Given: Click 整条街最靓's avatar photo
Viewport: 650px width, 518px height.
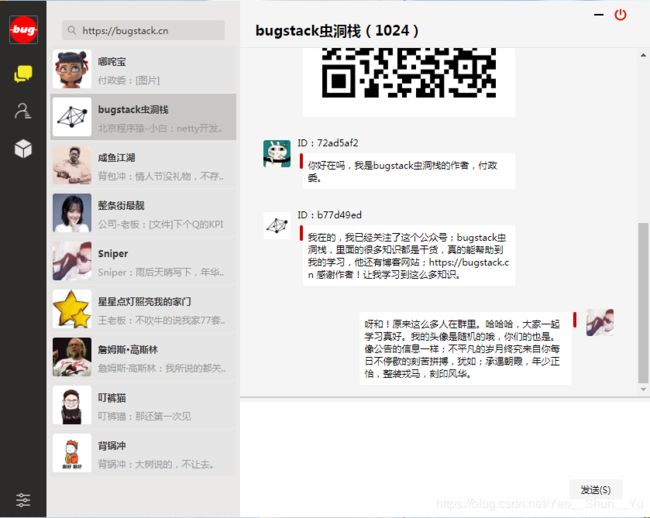Looking at the screenshot, I should tap(72, 213).
